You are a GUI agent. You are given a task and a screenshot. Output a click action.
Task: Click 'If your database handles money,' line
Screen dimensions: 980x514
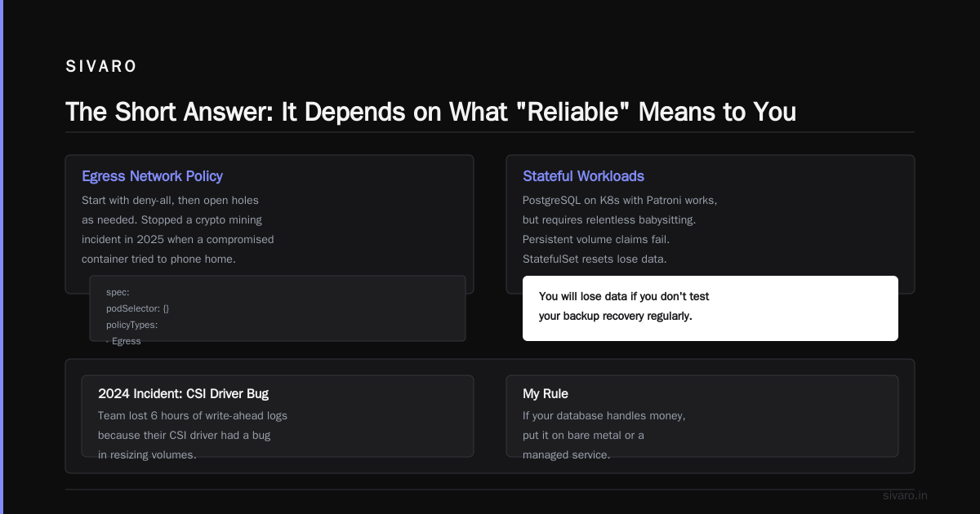coord(604,415)
